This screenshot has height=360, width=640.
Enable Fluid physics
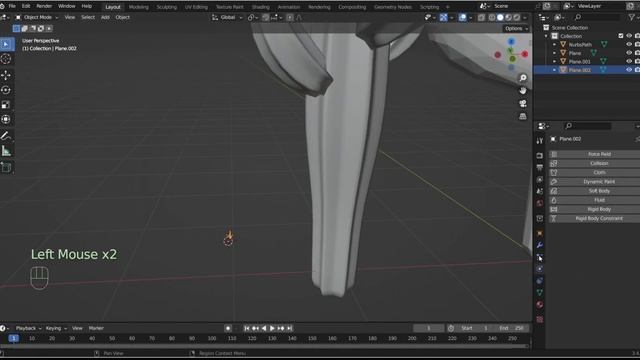pos(595,200)
